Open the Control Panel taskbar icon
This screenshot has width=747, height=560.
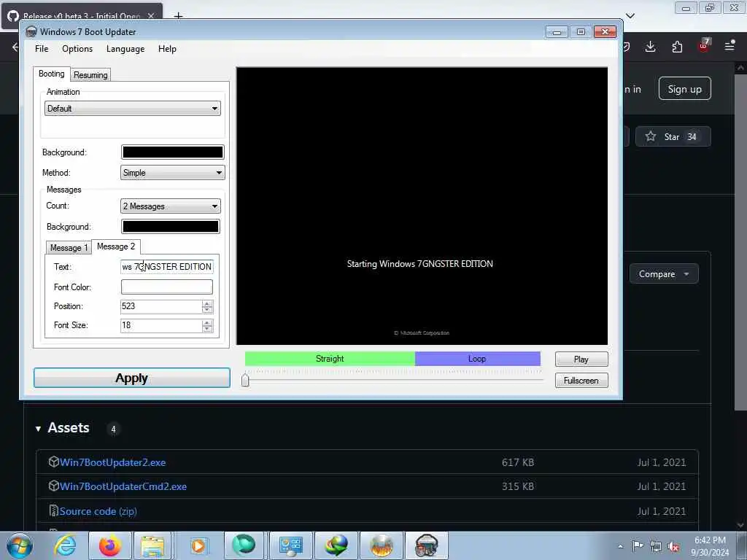[290, 545]
